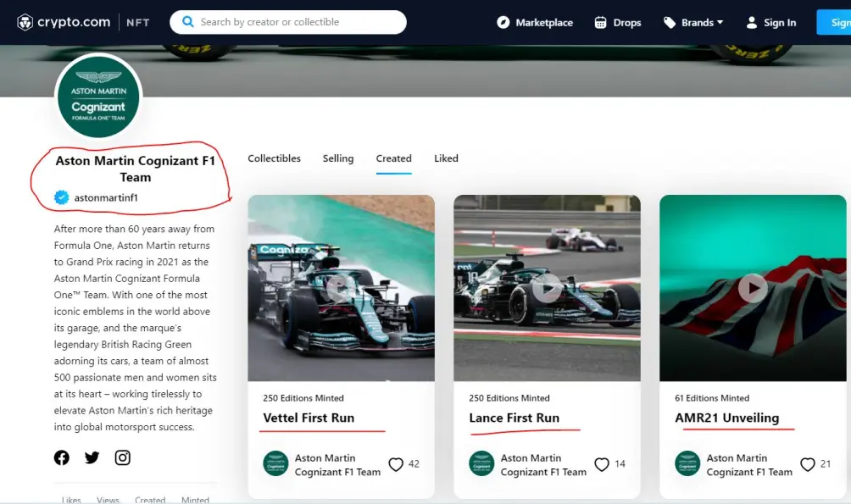Open the Liked tab
Image resolution: width=851 pixels, height=504 pixels.
pos(446,158)
